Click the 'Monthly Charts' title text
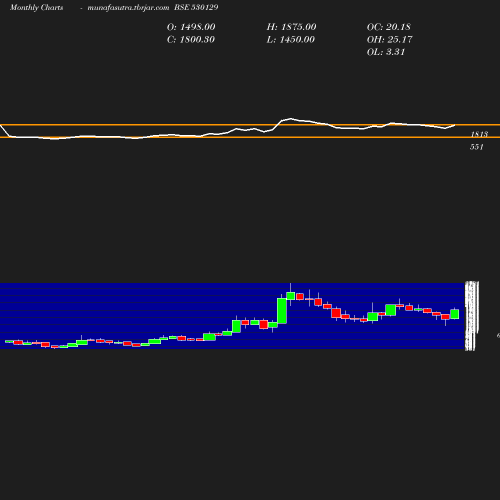This screenshot has width=500, height=500. click(36, 7)
